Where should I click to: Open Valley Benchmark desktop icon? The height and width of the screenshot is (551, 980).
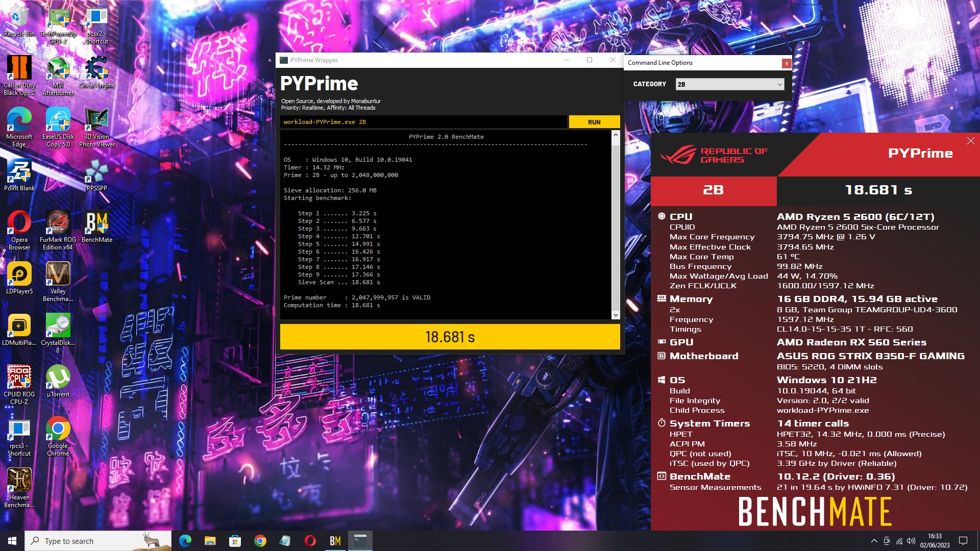(58, 282)
